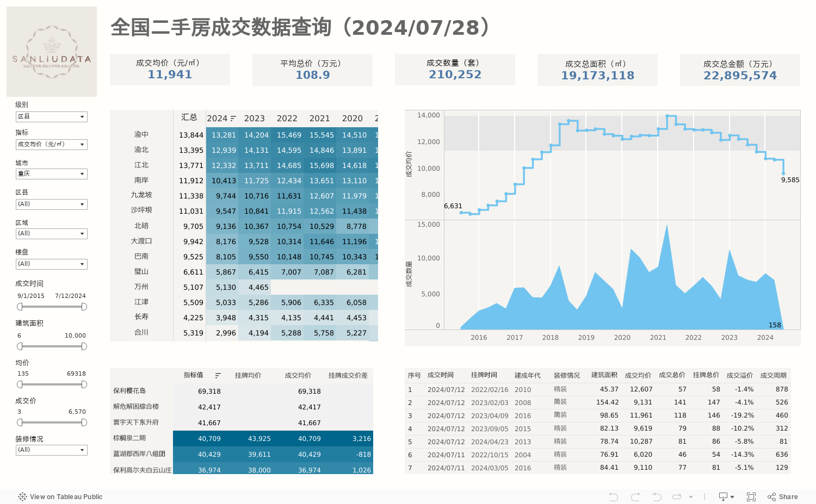Click the 9,585 end label on the price chart
This screenshot has width=816, height=504.
click(790, 180)
